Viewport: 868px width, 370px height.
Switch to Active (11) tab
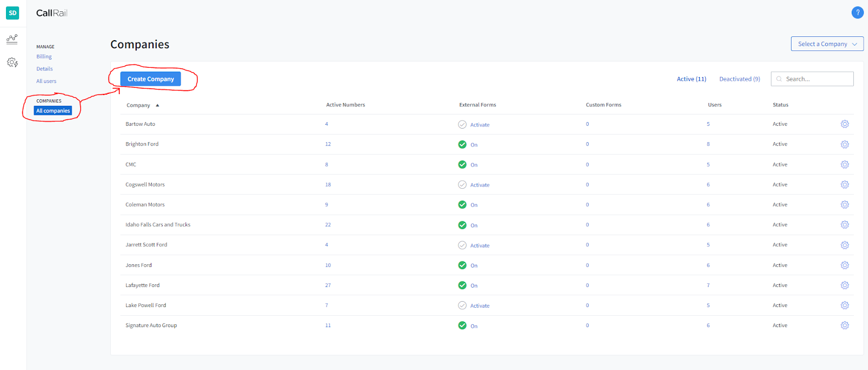point(691,79)
